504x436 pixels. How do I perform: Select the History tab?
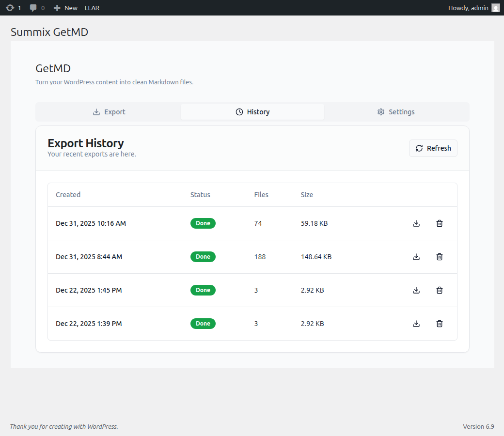(252, 112)
